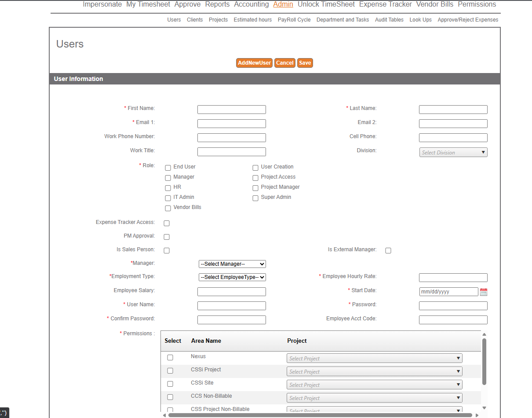Open the Select EmployeeType dropdown
Viewport: 532px width, 418px height.
[x=232, y=277]
